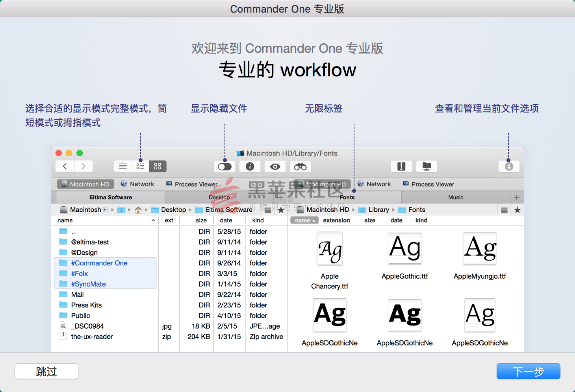Add a new tab with plus icon
The image size is (575, 392).
(517, 197)
